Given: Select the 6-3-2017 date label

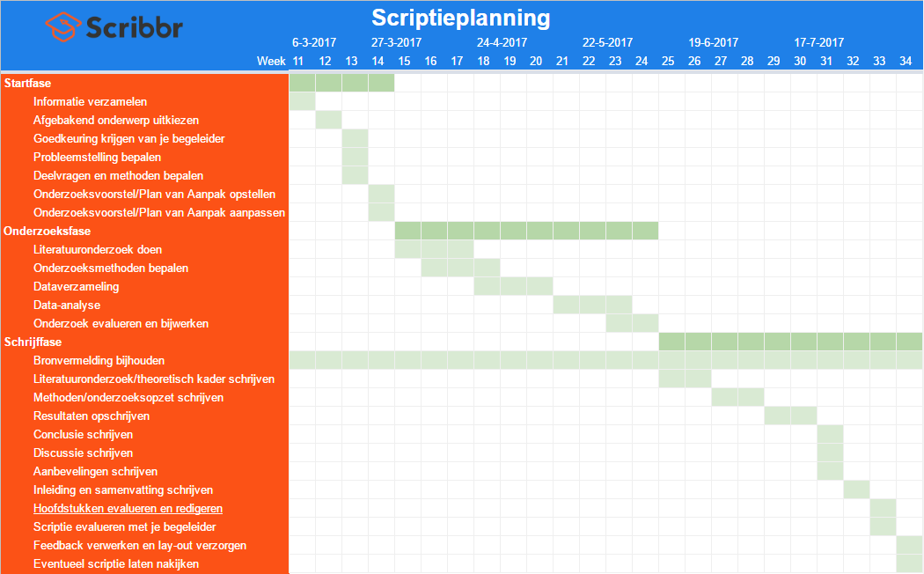Looking at the screenshot, I should click(x=314, y=42).
